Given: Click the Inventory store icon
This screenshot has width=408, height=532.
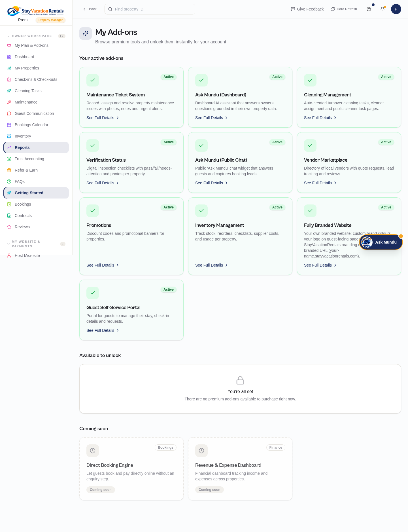Looking at the screenshot, I should [x=9, y=136].
